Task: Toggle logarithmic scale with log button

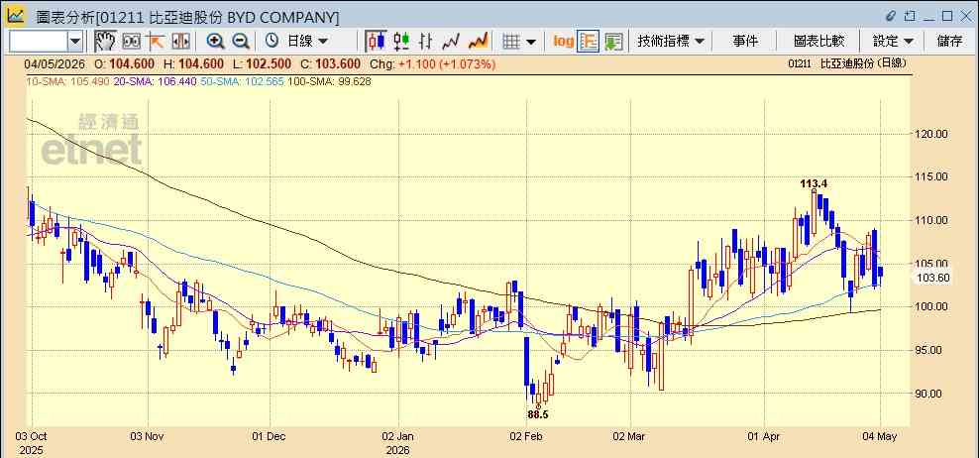Action: tap(563, 42)
